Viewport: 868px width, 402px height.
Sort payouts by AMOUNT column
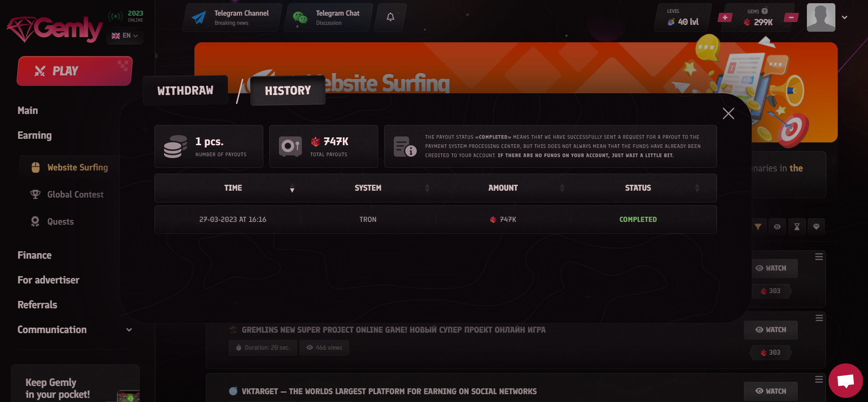(503, 188)
